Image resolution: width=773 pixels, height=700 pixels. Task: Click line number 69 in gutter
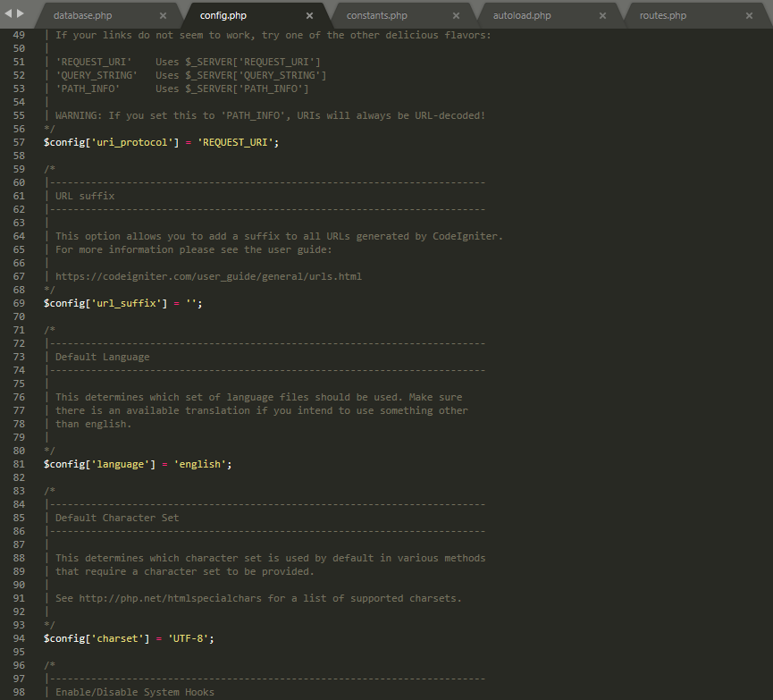click(19, 303)
